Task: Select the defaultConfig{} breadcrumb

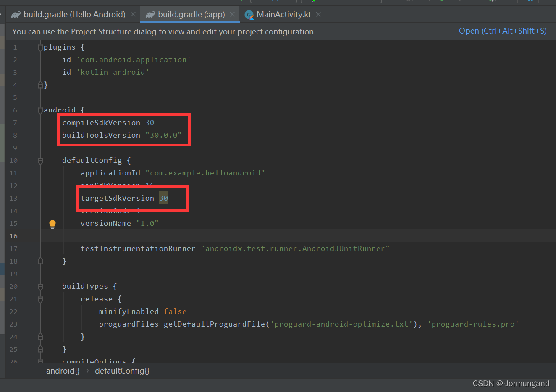Action: [x=122, y=371]
